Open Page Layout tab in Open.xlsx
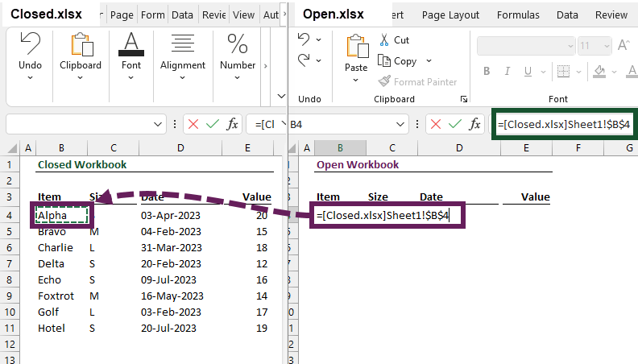638x364 pixels. click(x=450, y=15)
